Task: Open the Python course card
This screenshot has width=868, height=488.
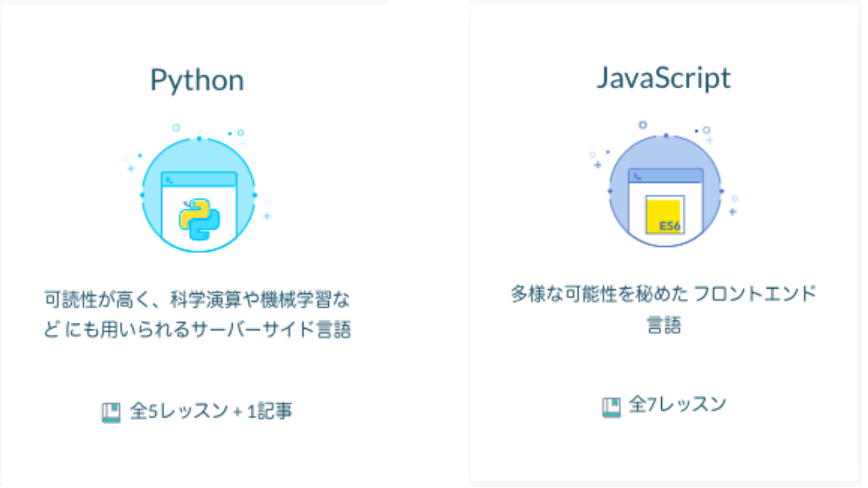Action: click(199, 244)
